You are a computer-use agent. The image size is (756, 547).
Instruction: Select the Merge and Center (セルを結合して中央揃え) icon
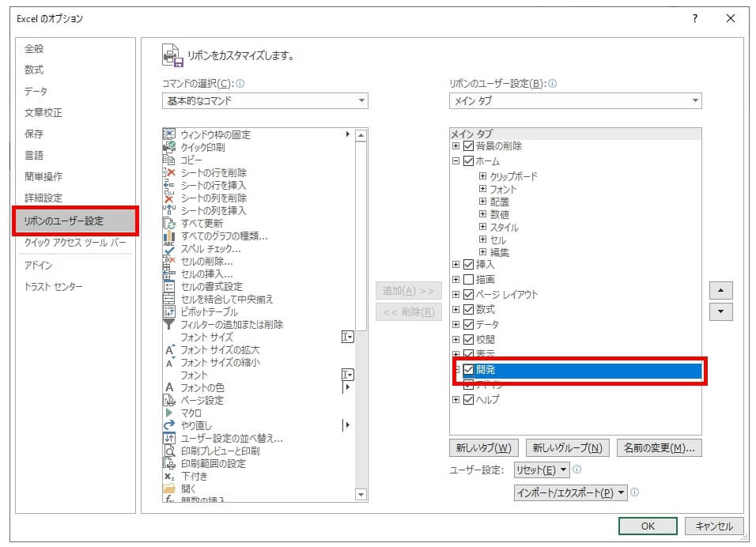click(168, 299)
